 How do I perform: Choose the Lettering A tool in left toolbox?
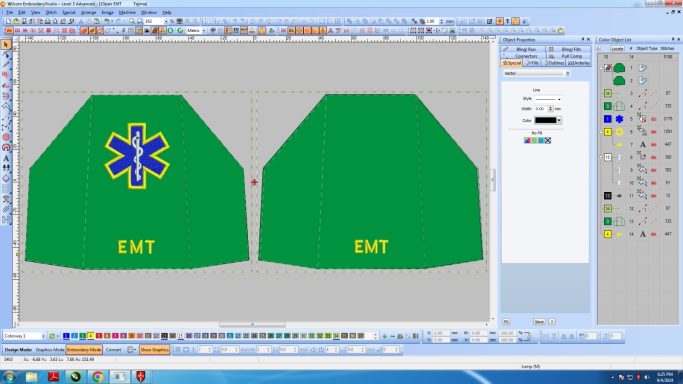click(x=6, y=158)
